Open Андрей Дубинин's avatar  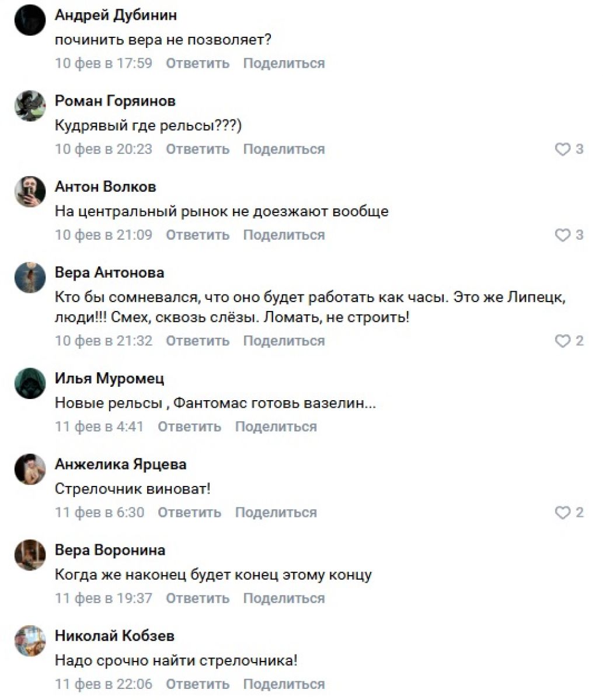click(30, 20)
